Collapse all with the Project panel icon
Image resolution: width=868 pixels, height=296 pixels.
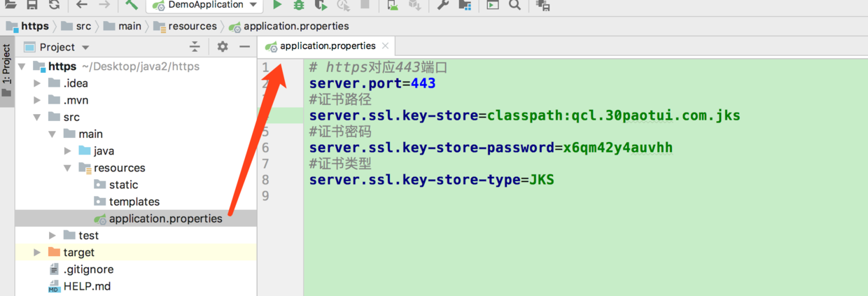pos(195,47)
